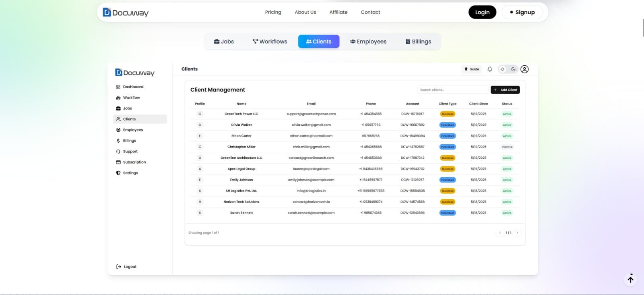Switch to the Billings tab
This screenshot has height=295, width=644.
418,42
